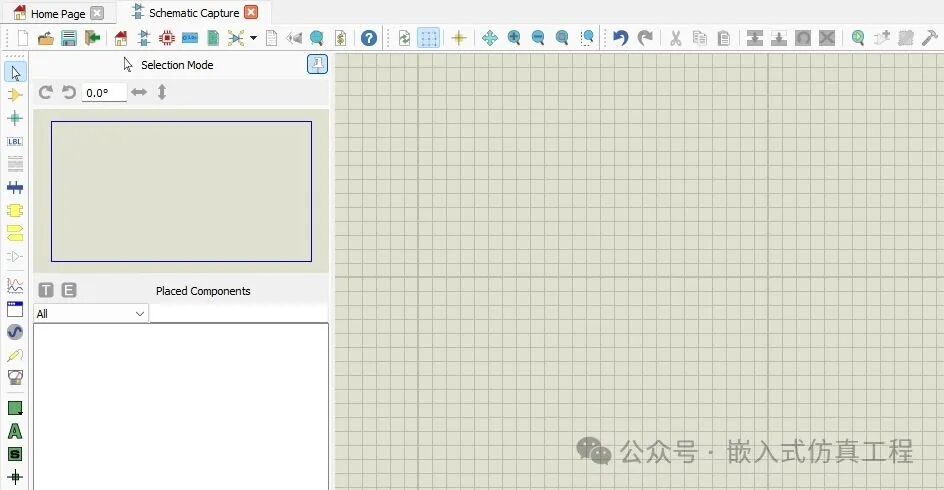Viewport: 944px width, 490px height.
Task: Select the Device Pins Mode tool
Action: click(x=15, y=257)
